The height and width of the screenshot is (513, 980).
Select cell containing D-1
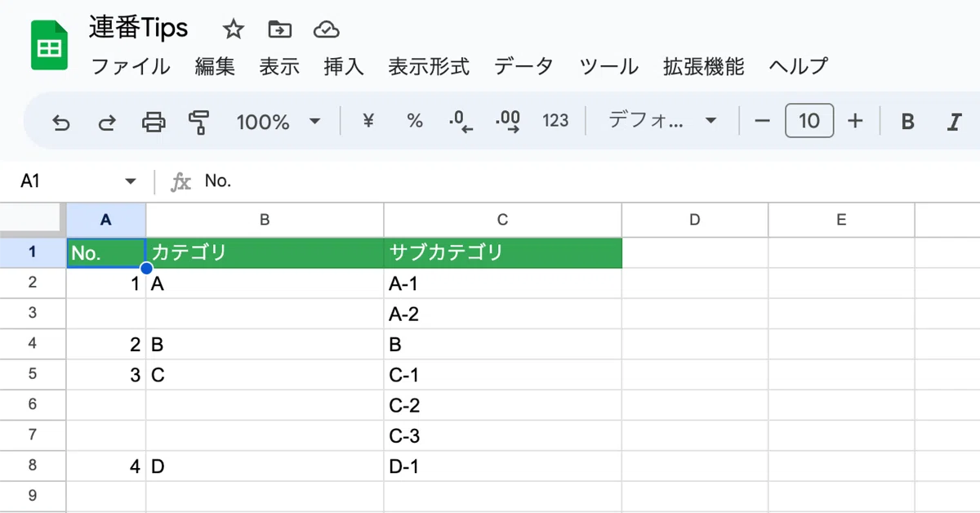pos(503,466)
